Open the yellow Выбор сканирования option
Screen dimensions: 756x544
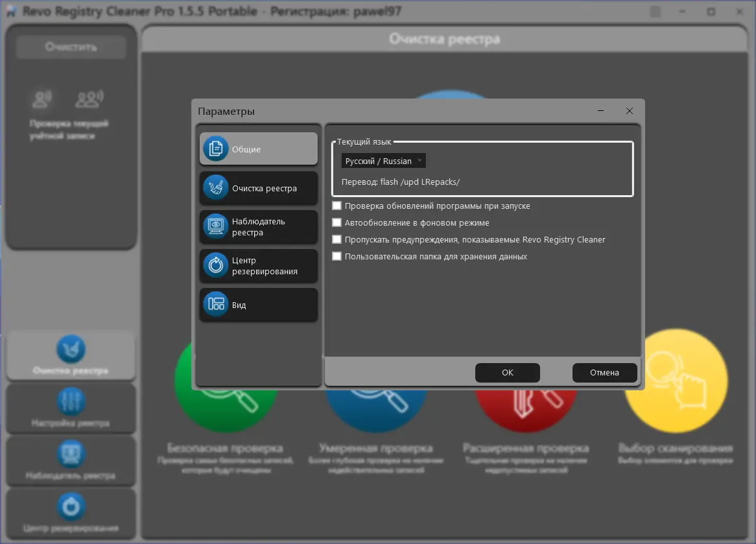(x=676, y=381)
